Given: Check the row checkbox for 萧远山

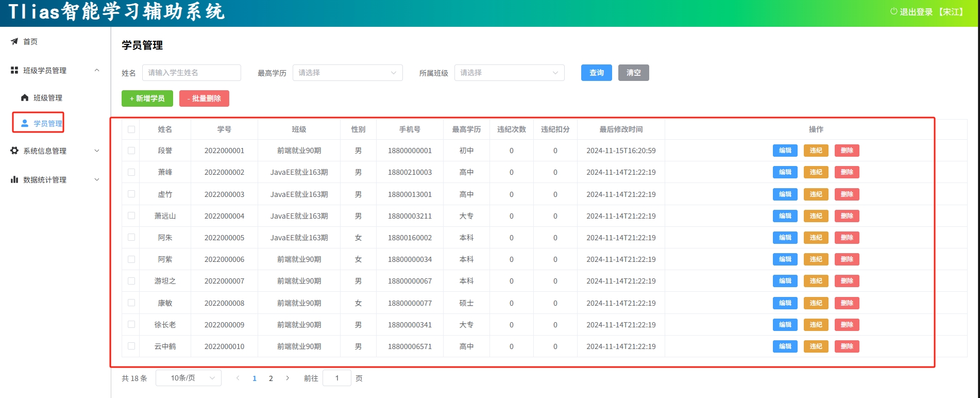Looking at the screenshot, I should (x=131, y=215).
